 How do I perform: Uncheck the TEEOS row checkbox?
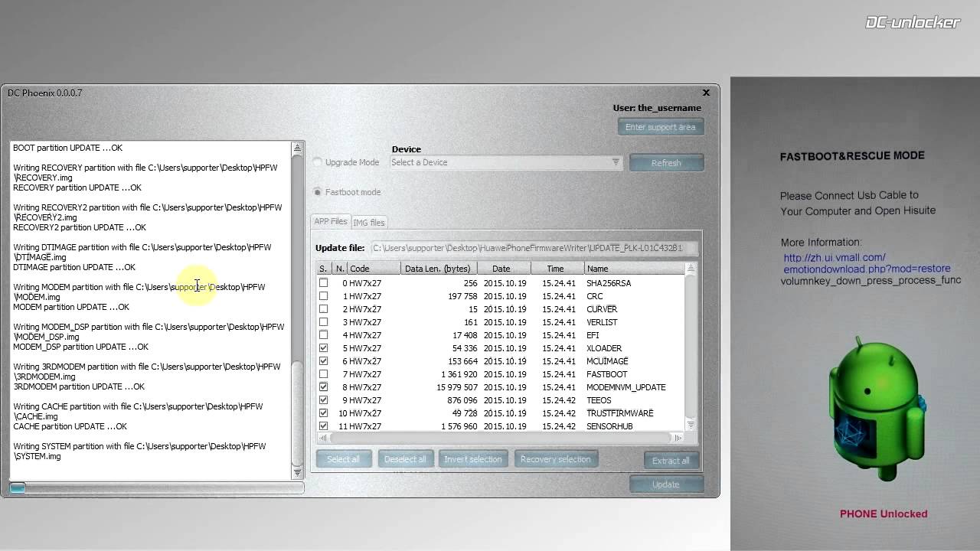pyautogui.click(x=323, y=400)
